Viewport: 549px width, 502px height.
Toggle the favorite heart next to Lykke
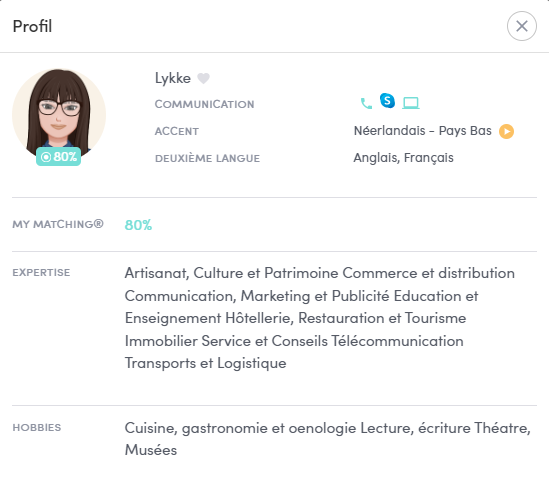pyautogui.click(x=203, y=78)
